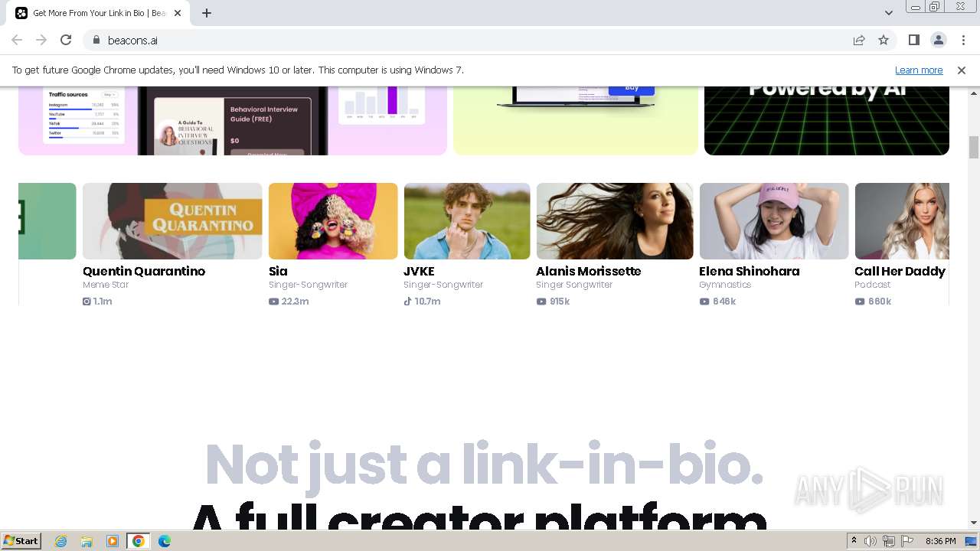Bookmark this page with the star
The height and width of the screenshot is (551, 980).
click(884, 40)
